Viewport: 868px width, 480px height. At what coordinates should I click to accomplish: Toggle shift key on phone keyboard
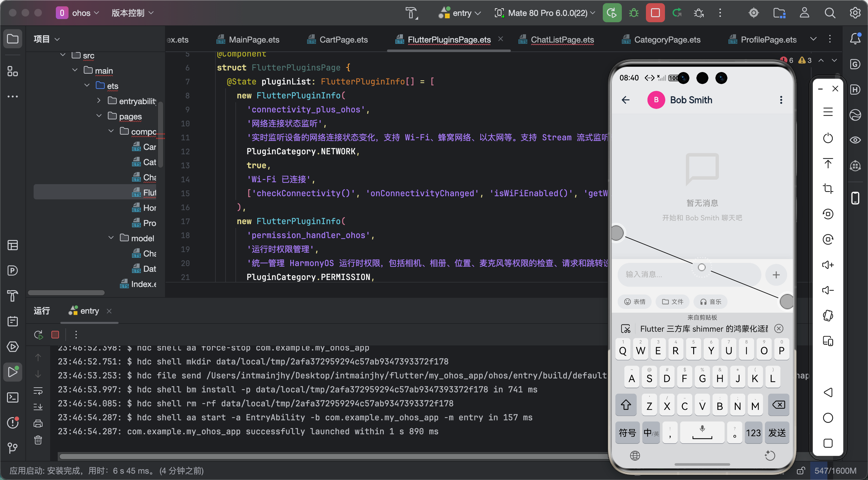[x=626, y=405]
